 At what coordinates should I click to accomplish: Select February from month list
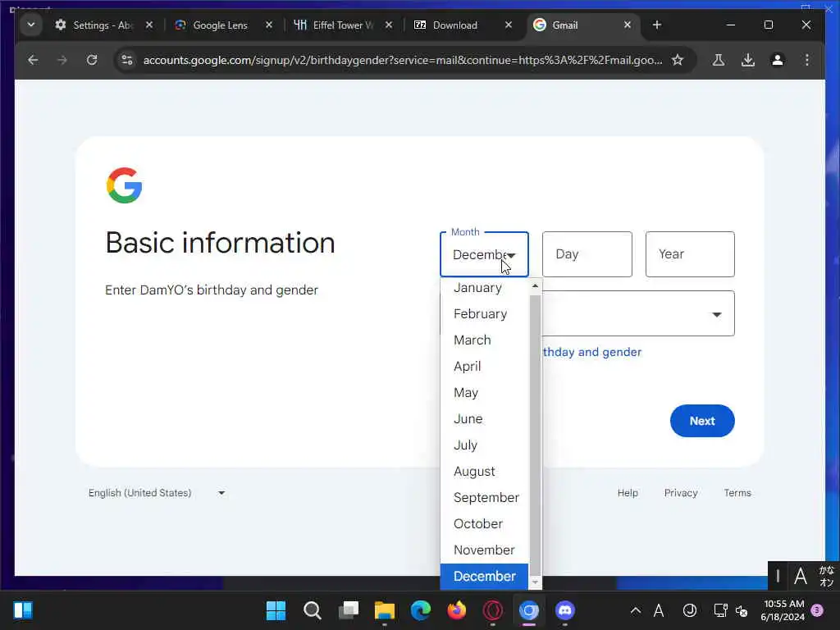coord(484,314)
